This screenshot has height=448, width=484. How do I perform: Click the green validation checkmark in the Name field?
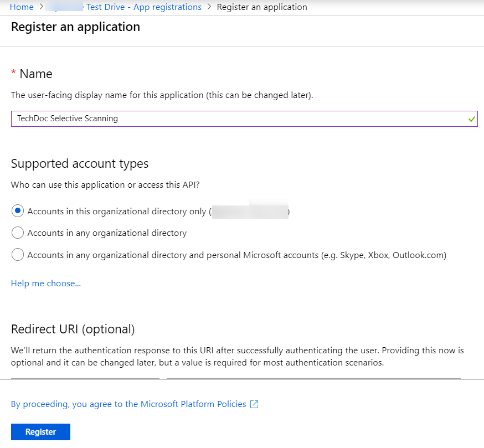[x=471, y=119]
